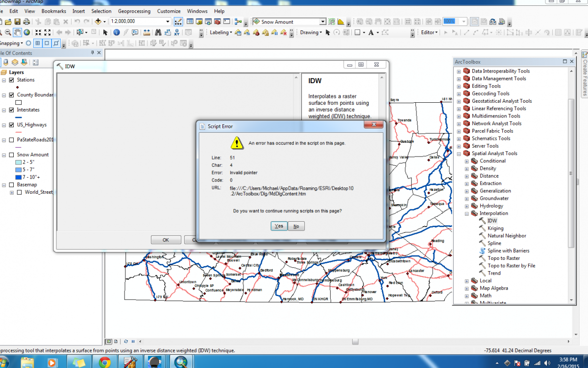Uncheck the Interstates layer checkbox
The image size is (588, 368).
[x=11, y=110]
